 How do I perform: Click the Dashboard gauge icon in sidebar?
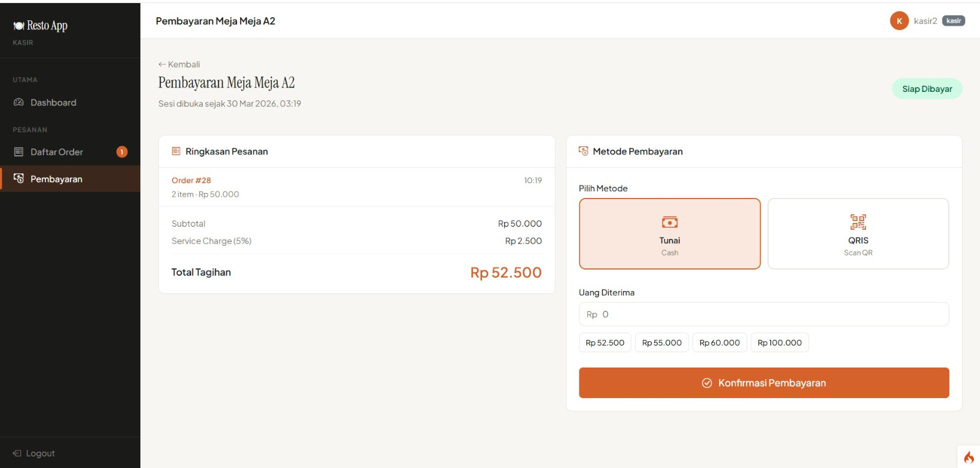18,102
